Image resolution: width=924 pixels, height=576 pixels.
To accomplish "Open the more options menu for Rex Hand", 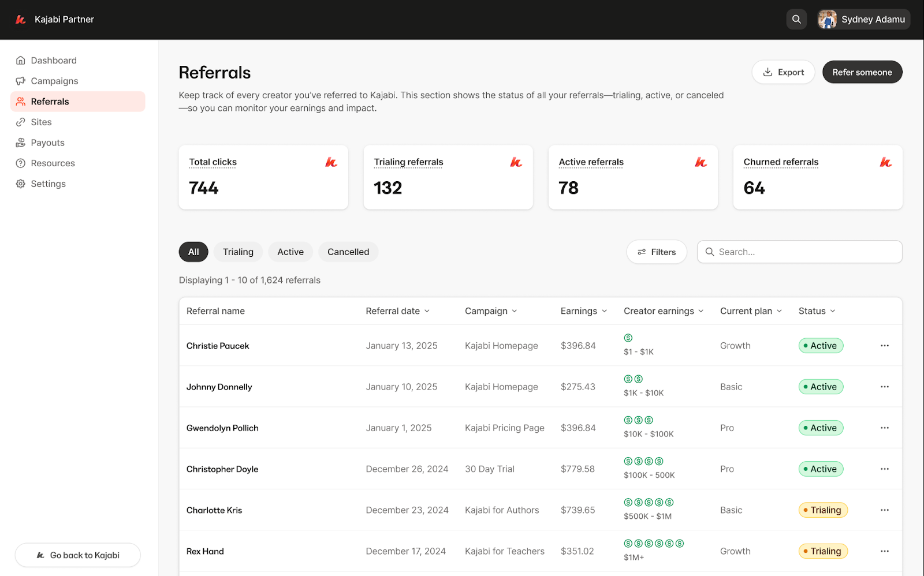I will click(x=885, y=551).
